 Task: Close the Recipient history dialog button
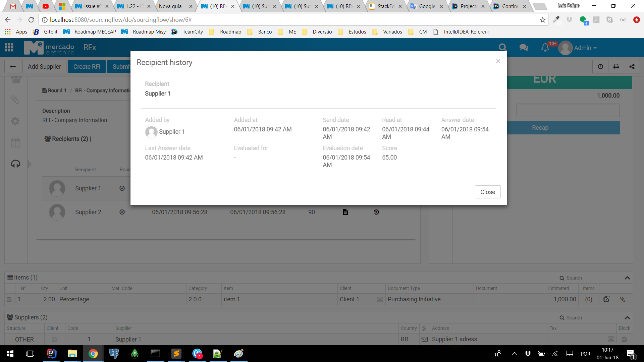(487, 192)
